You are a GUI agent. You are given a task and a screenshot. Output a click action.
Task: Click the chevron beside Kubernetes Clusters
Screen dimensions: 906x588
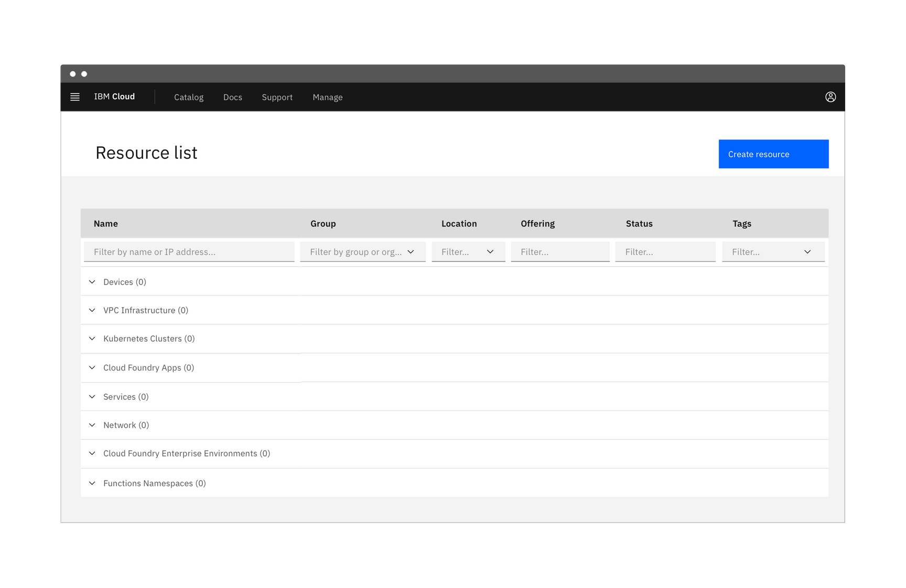pyautogui.click(x=92, y=339)
